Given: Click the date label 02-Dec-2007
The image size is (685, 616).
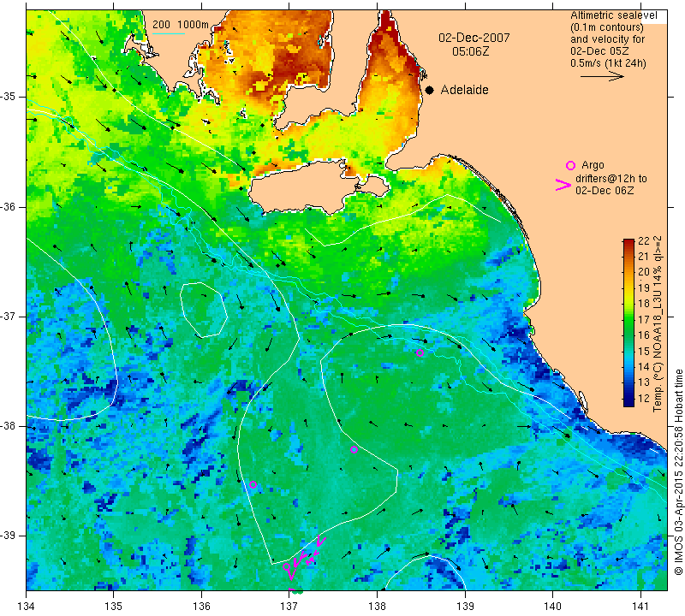Looking at the screenshot, I should pos(474,38).
